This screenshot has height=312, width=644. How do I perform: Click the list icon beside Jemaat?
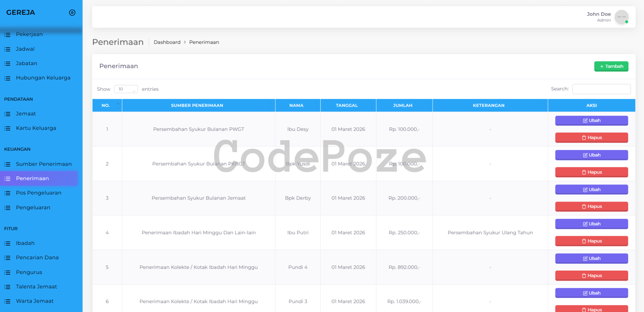tap(7, 114)
